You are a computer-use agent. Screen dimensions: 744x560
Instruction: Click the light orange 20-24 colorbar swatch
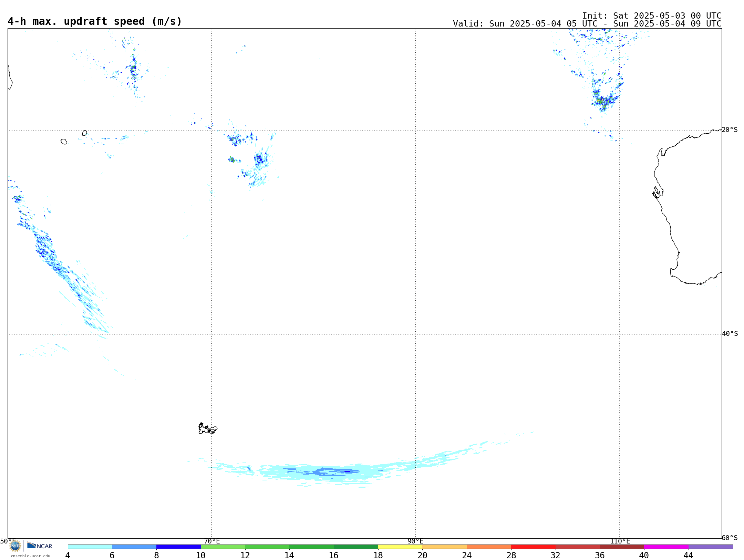coord(445,547)
